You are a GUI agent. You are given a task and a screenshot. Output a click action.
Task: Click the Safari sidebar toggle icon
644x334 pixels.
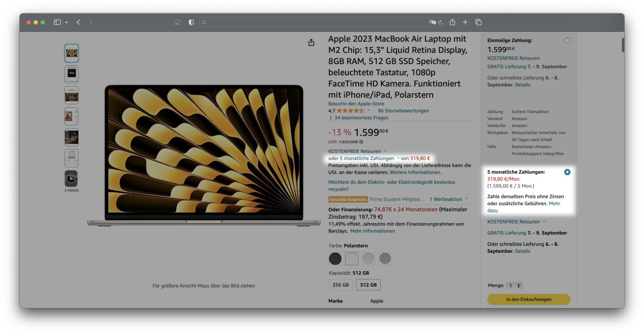[x=57, y=22]
